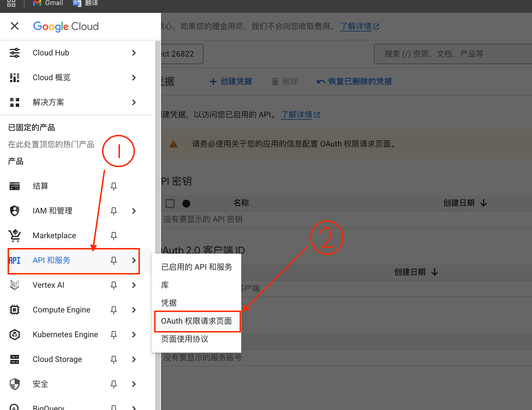Open 了解详情 link in top banner

[360, 26]
